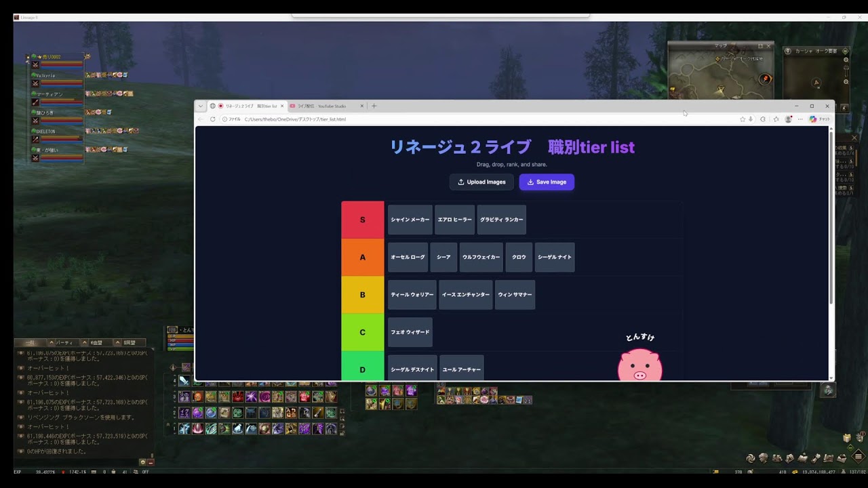Click the red minus button under chat log
Viewport: 868px width, 488px height.
(x=151, y=462)
